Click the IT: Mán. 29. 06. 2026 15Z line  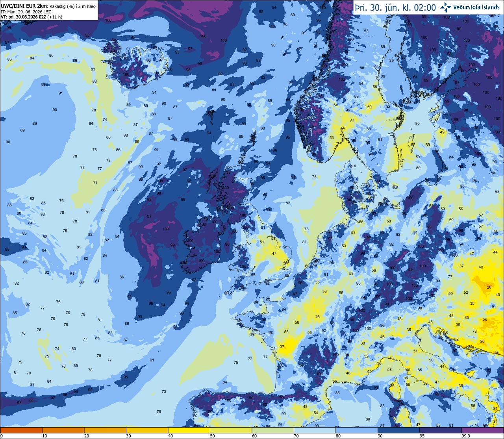(26, 11)
